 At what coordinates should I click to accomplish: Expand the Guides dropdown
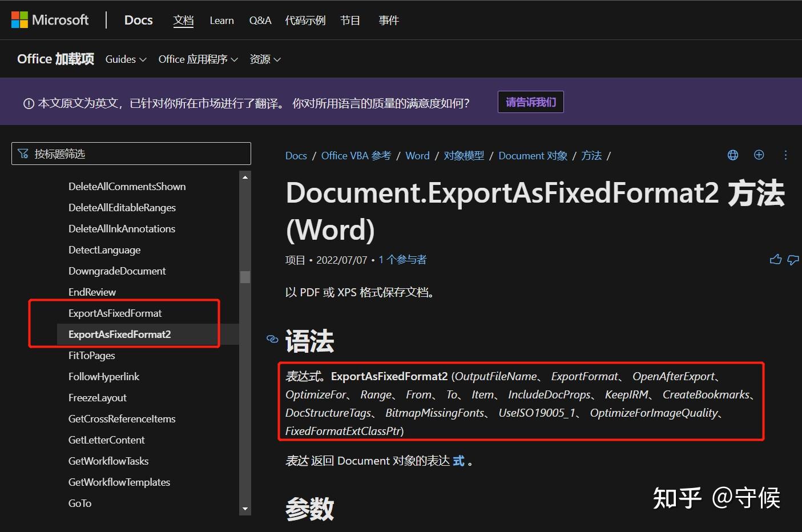pyautogui.click(x=125, y=59)
